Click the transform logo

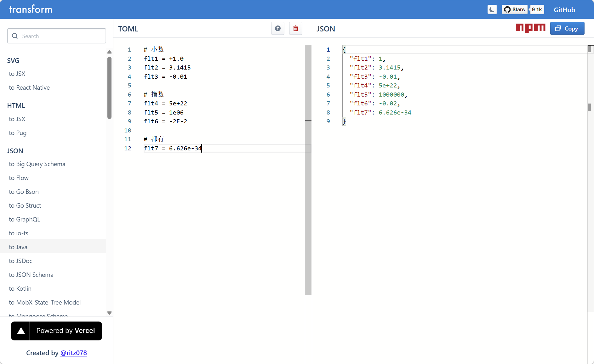pos(31,9)
